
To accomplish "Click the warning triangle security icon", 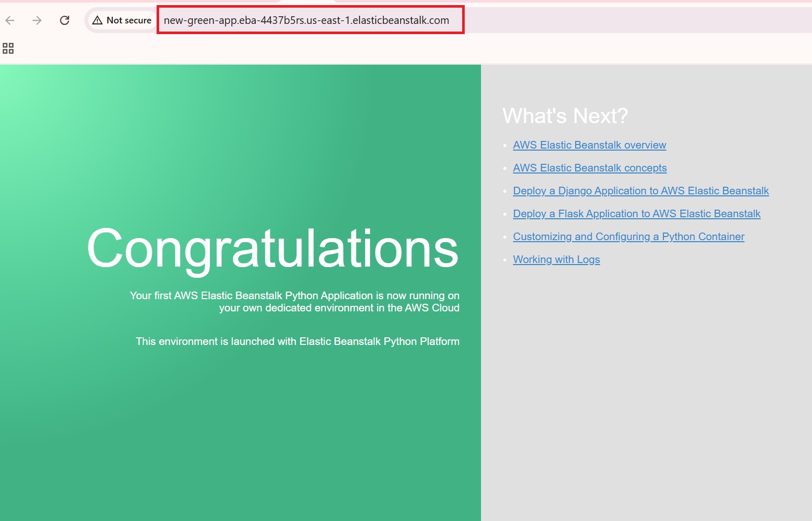I will [97, 20].
